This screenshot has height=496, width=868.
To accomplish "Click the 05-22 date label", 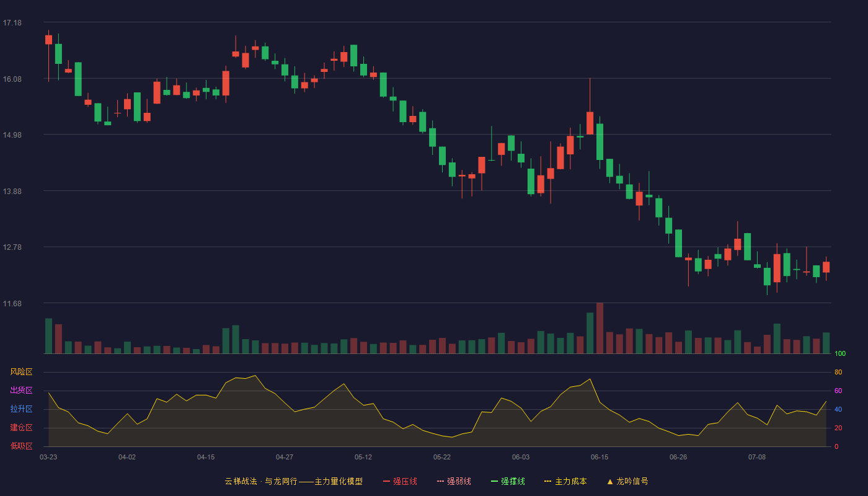I will click(442, 457).
